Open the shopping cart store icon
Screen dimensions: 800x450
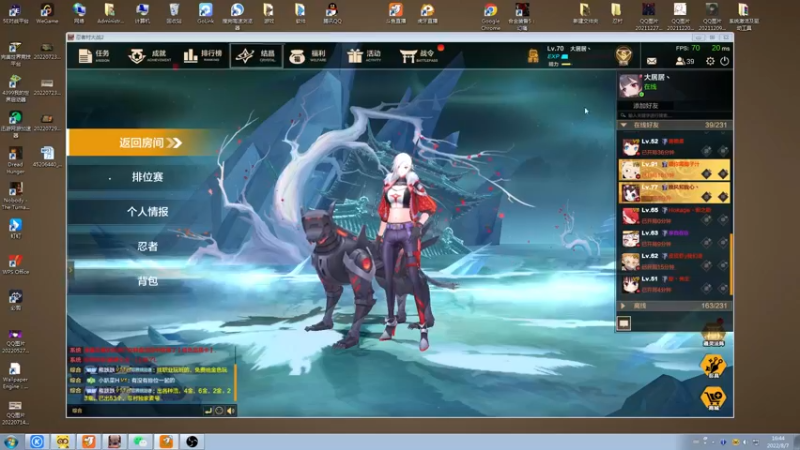tap(713, 398)
